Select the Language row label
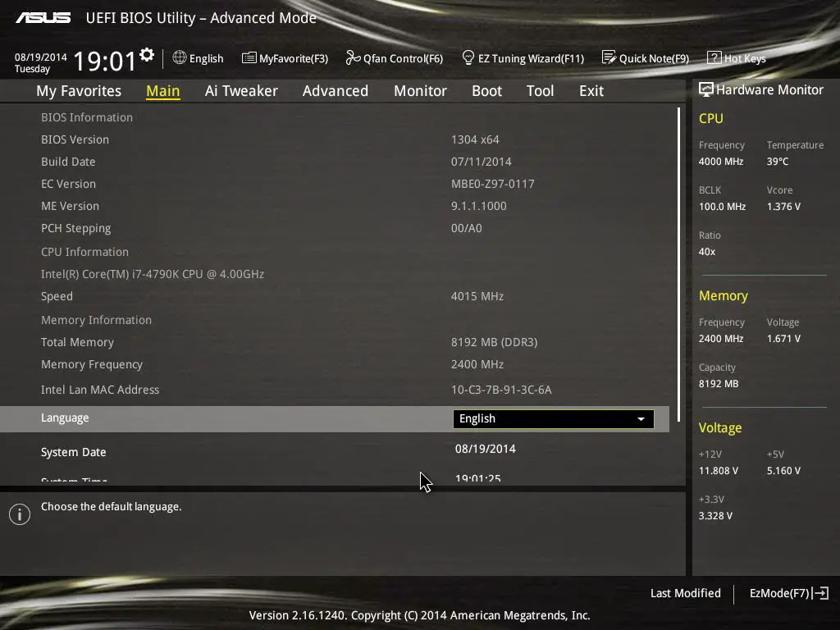The image size is (840, 630). pyautogui.click(x=65, y=418)
